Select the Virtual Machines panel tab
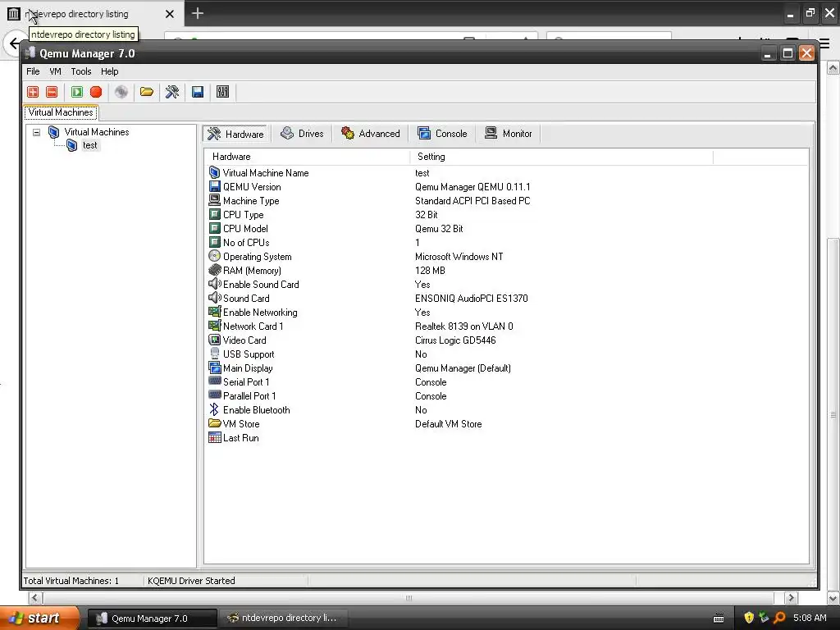 click(61, 112)
